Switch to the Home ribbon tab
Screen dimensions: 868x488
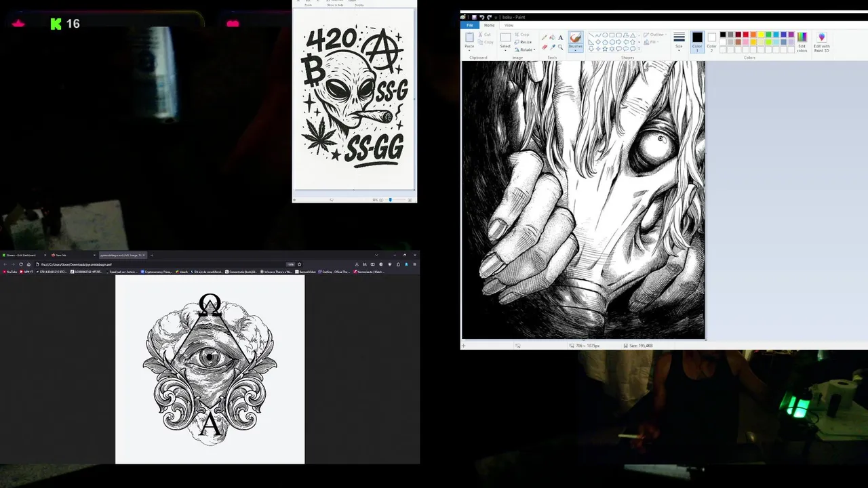pyautogui.click(x=489, y=25)
